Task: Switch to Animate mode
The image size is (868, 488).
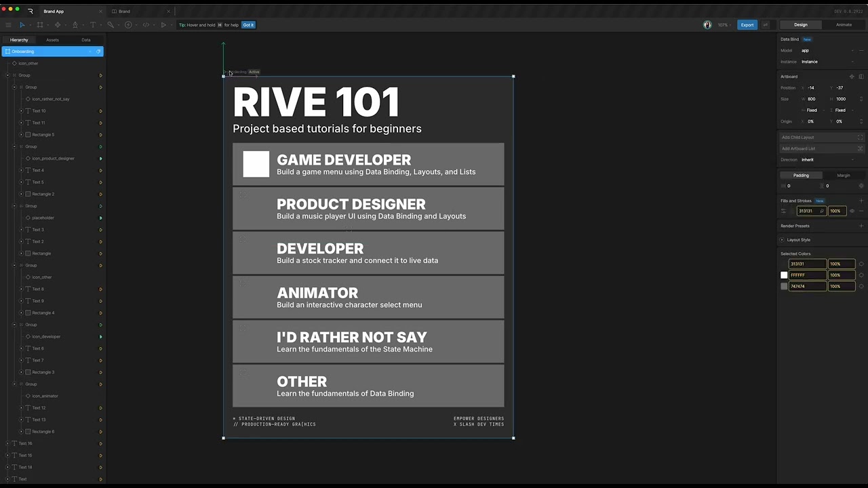Action: (x=844, y=25)
